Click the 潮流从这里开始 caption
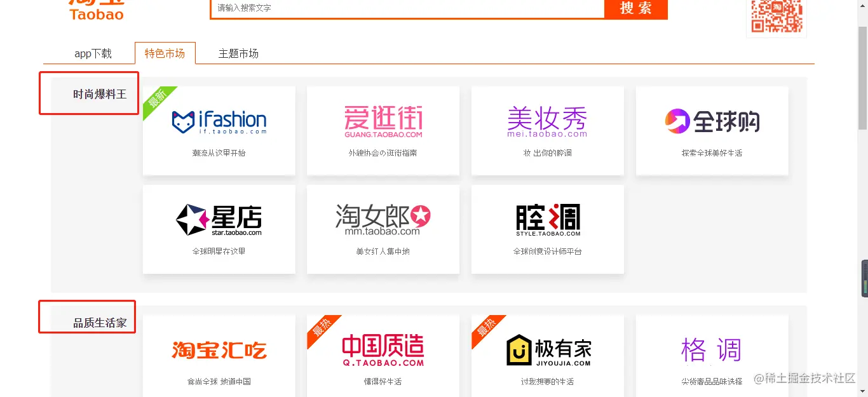The height and width of the screenshot is (397, 868). tap(219, 153)
